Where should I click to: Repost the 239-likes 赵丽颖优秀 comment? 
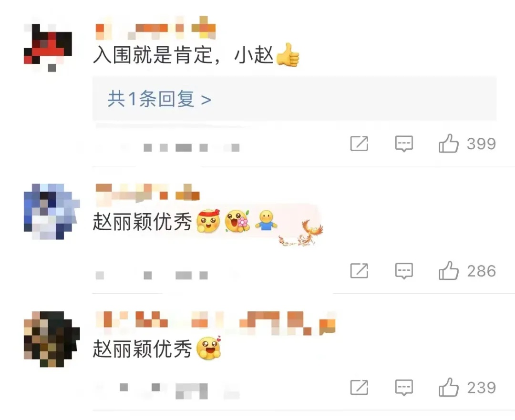(360, 387)
